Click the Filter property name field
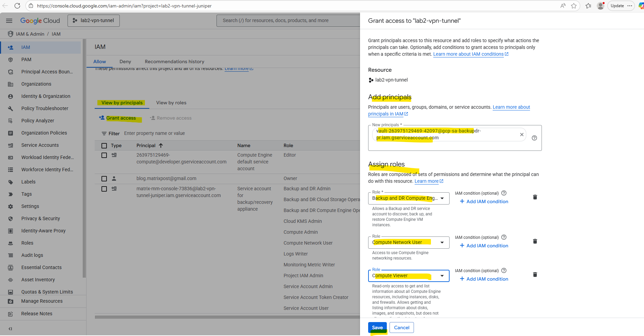 [x=154, y=133]
